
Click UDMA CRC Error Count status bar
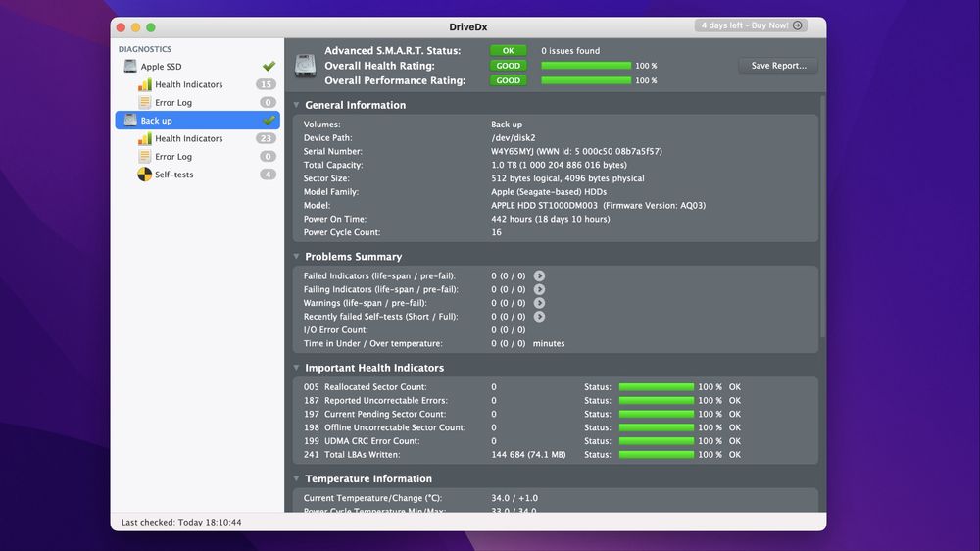(657, 441)
